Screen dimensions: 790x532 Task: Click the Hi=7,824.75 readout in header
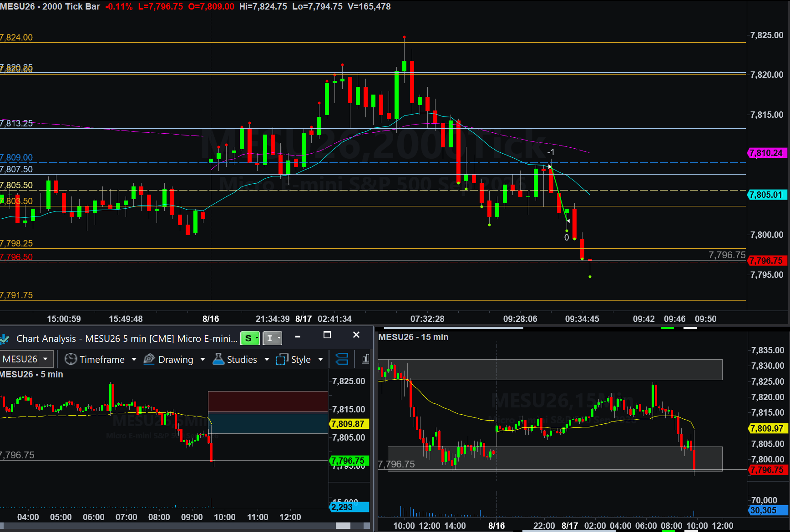coord(263,7)
